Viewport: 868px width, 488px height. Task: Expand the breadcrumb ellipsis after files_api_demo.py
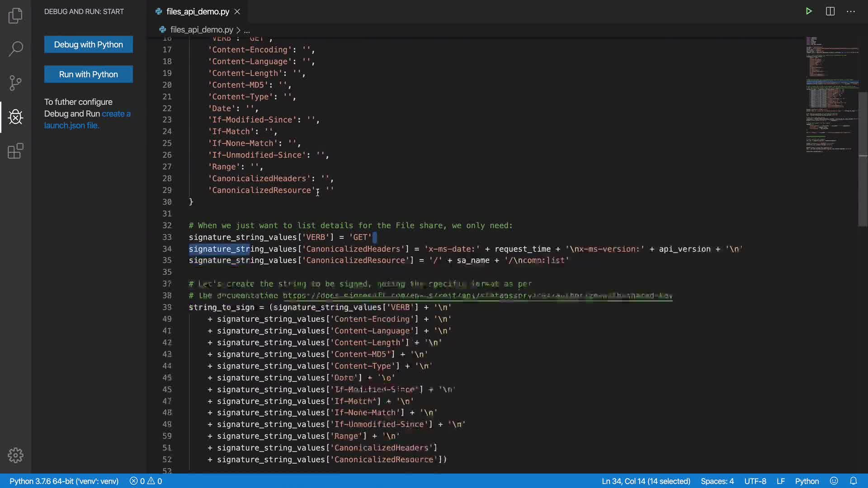(x=247, y=30)
